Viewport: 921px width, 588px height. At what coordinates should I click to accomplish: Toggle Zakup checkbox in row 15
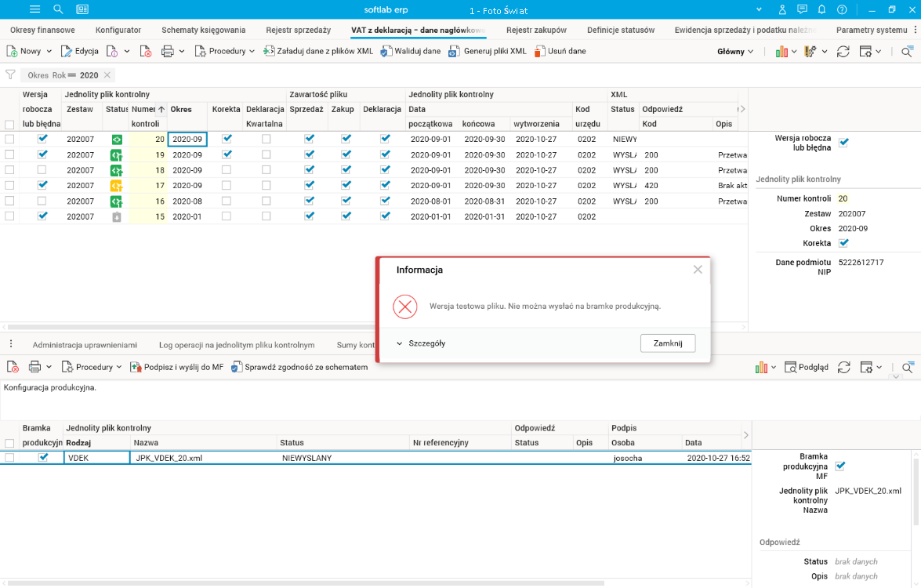point(346,216)
